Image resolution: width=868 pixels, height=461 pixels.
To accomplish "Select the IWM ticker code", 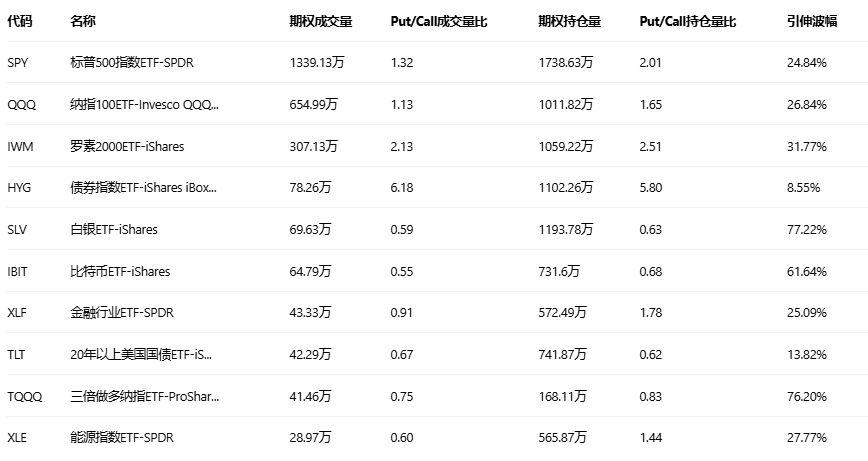I will coord(20,146).
